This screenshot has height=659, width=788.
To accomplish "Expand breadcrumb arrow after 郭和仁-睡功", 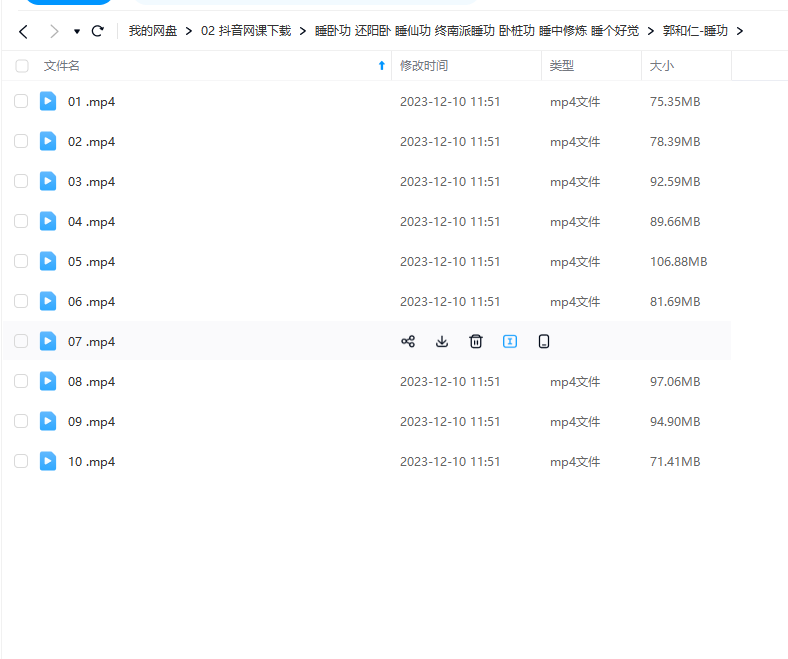I will pos(740,31).
